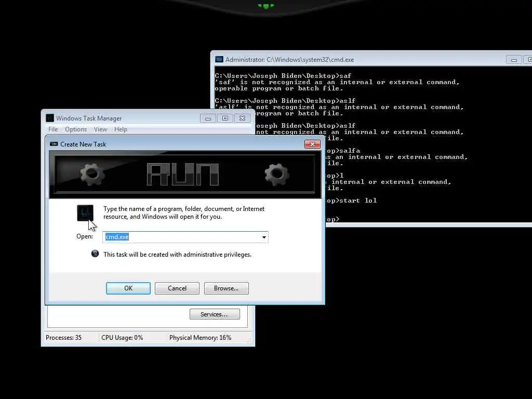
Task: Click the Windows Task Manager title icon
Action: [50, 118]
